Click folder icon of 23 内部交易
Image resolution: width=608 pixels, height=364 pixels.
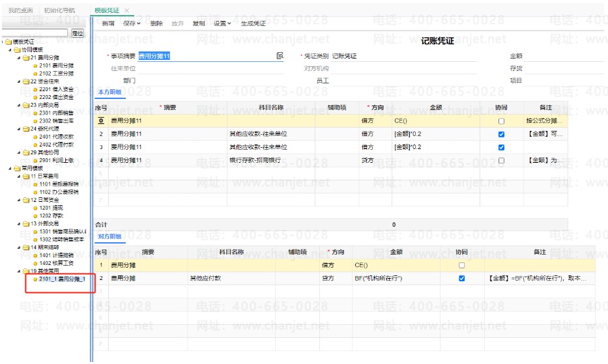coord(26,105)
